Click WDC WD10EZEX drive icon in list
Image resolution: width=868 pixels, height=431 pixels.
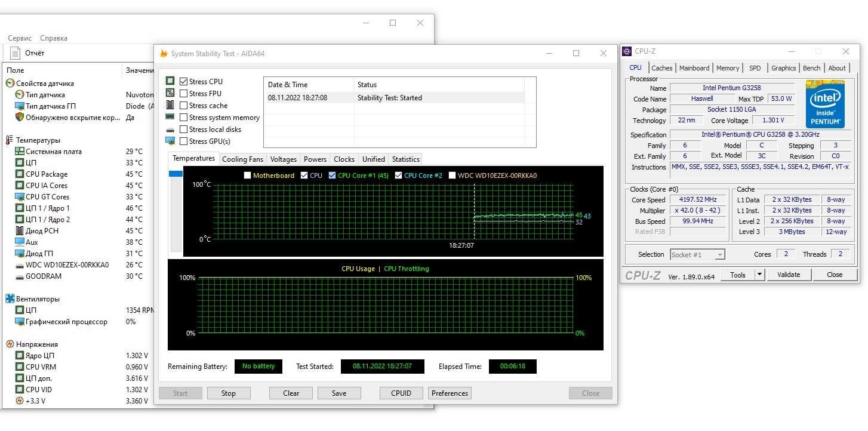coord(20,265)
